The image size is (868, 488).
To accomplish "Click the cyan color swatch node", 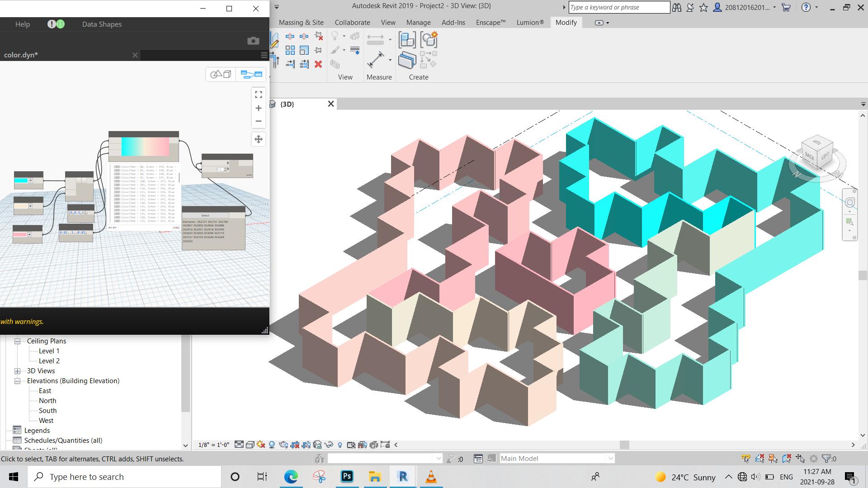I will (x=21, y=181).
